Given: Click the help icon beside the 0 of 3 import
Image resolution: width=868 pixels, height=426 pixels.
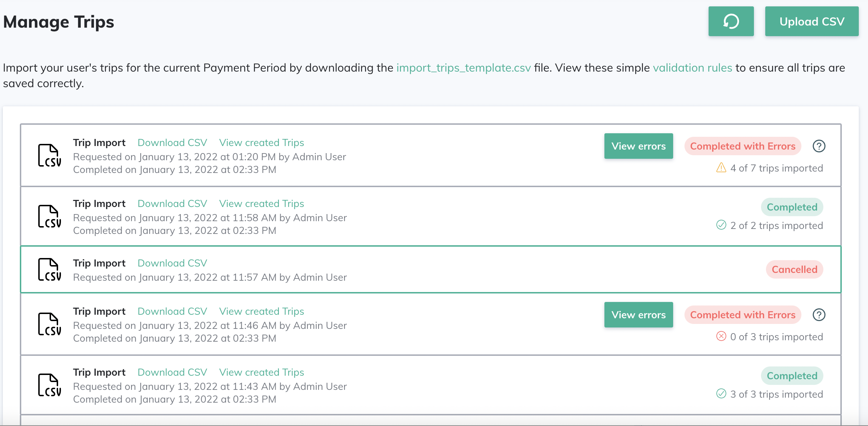Looking at the screenshot, I should point(819,315).
